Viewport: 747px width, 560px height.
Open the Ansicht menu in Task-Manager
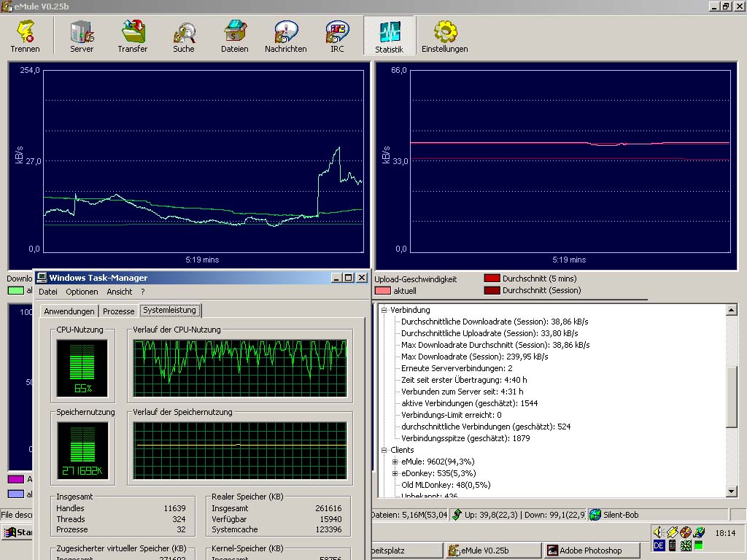[x=120, y=292]
